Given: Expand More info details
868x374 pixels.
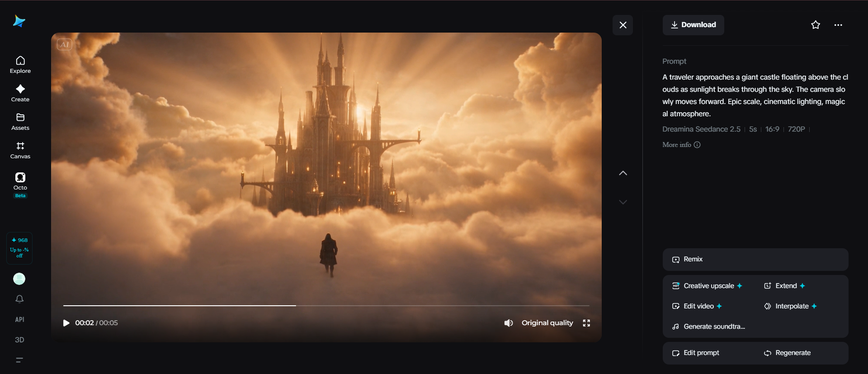Looking at the screenshot, I should pos(681,145).
